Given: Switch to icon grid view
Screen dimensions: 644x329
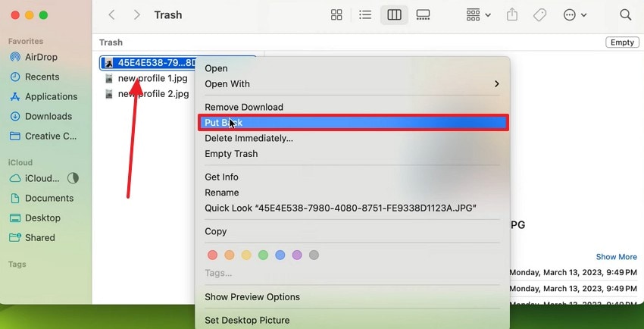Looking at the screenshot, I should [x=336, y=15].
